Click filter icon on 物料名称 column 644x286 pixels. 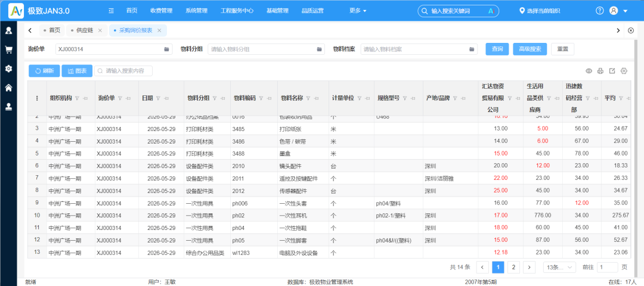click(308, 98)
